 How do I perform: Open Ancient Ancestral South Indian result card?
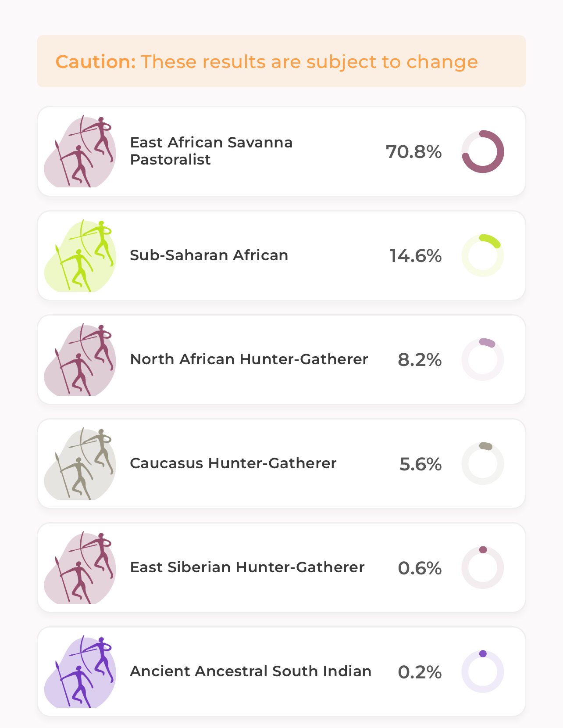pyautogui.click(x=281, y=672)
